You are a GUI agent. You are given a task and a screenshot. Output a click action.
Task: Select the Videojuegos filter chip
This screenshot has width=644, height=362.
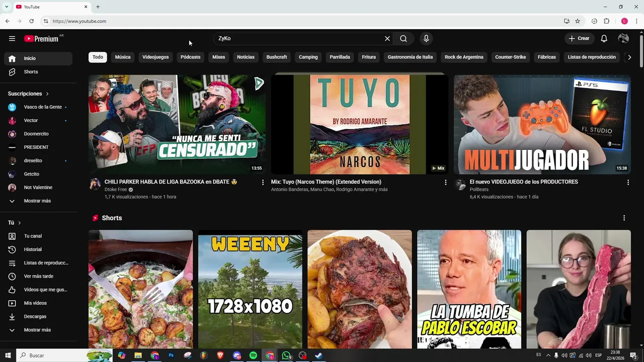coord(155,57)
